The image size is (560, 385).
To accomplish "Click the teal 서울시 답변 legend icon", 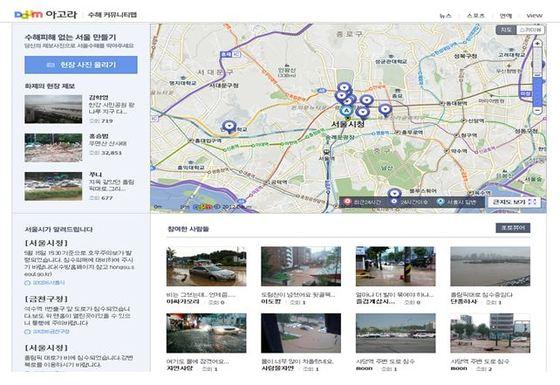I will pos(441,202).
